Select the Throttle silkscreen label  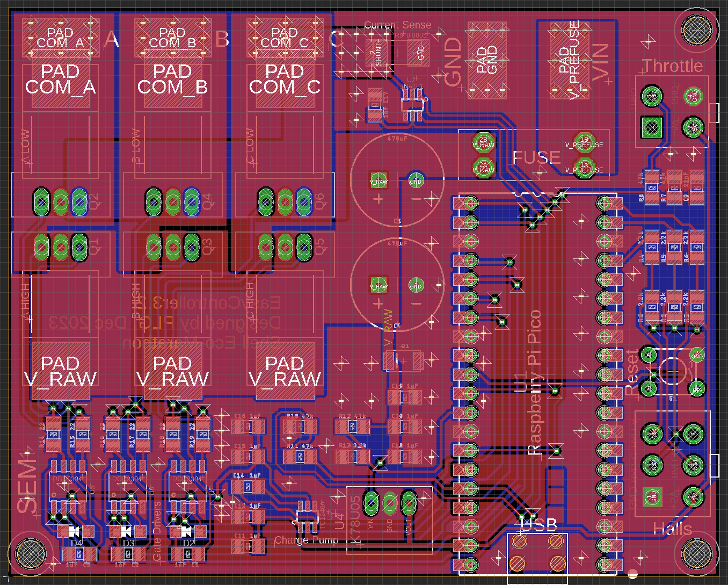672,66
